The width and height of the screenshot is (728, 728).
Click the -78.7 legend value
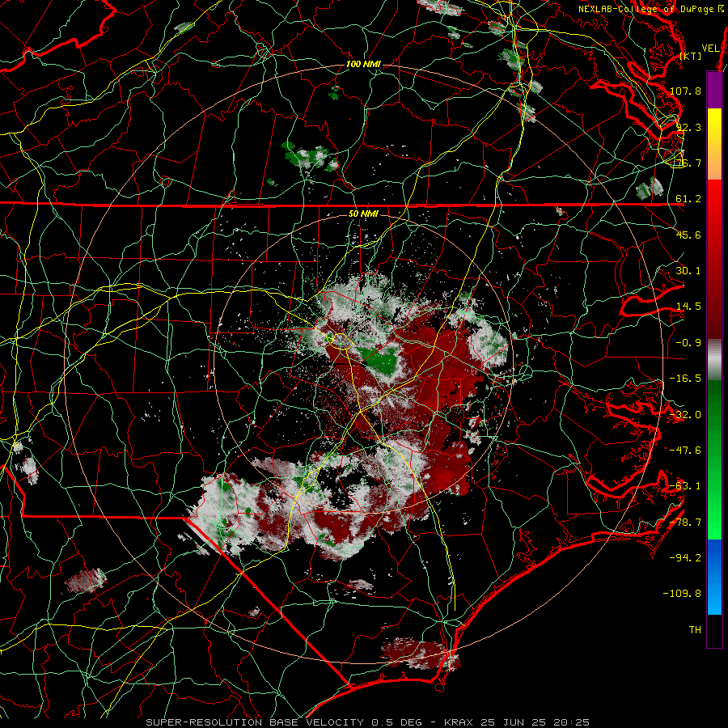point(685,523)
